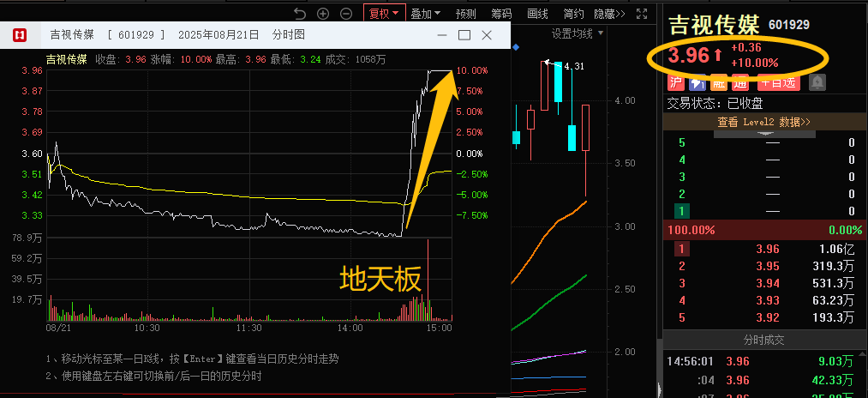Click the orange 融 margin badge
This screenshot has width=868, height=398.
(x=719, y=82)
